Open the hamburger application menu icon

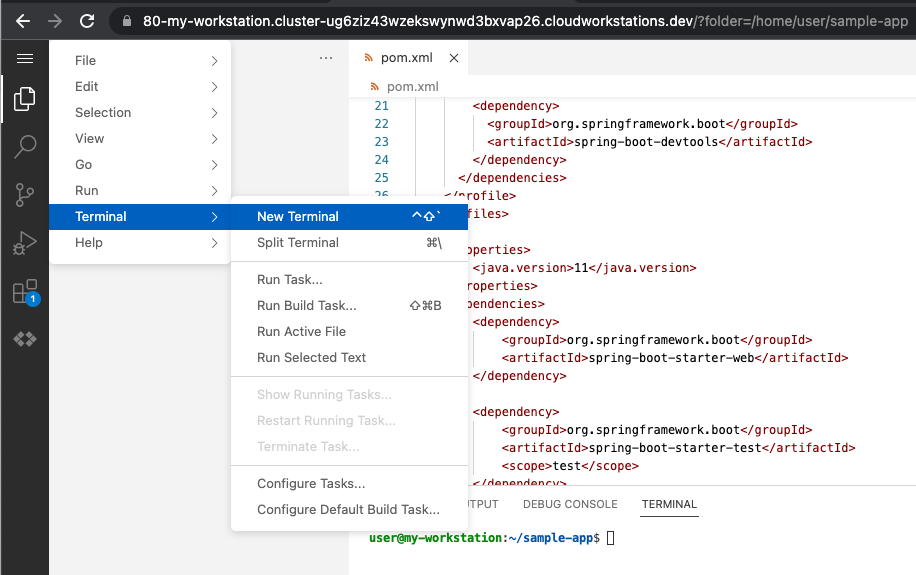pos(25,59)
